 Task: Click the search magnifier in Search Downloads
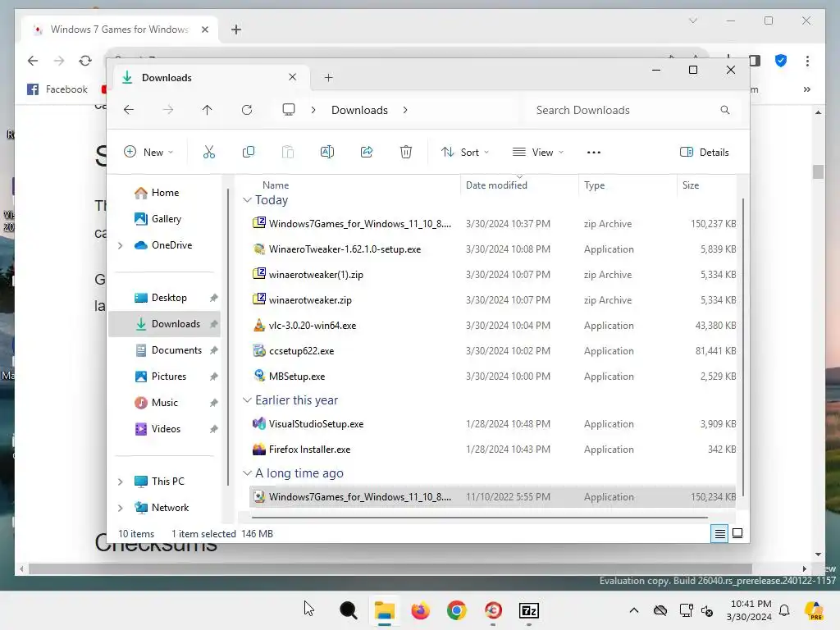click(725, 110)
